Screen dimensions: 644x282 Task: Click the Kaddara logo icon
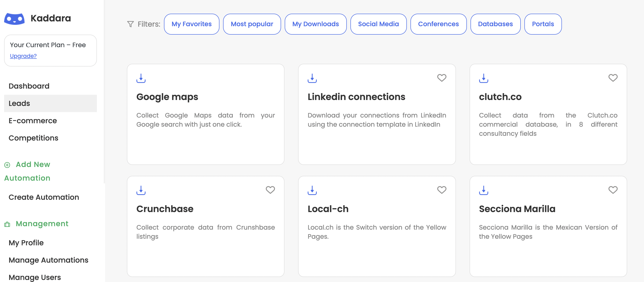pos(14,18)
